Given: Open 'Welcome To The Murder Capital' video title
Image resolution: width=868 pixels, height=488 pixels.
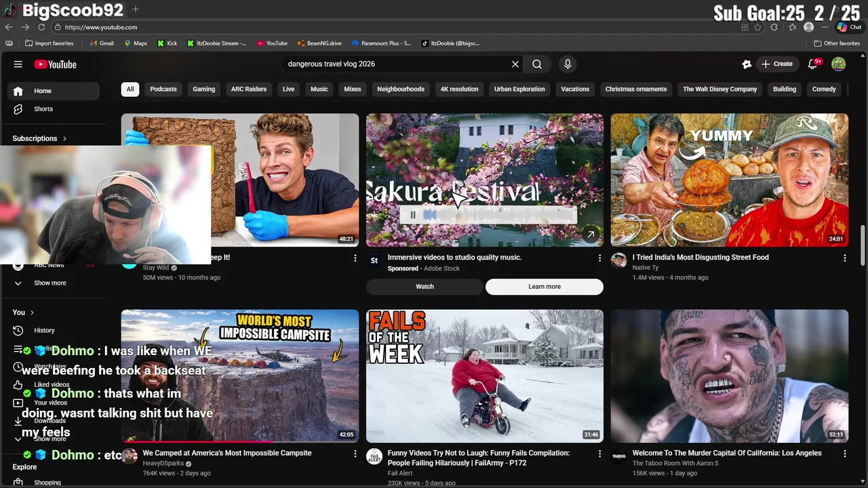Looking at the screenshot, I should (x=727, y=453).
